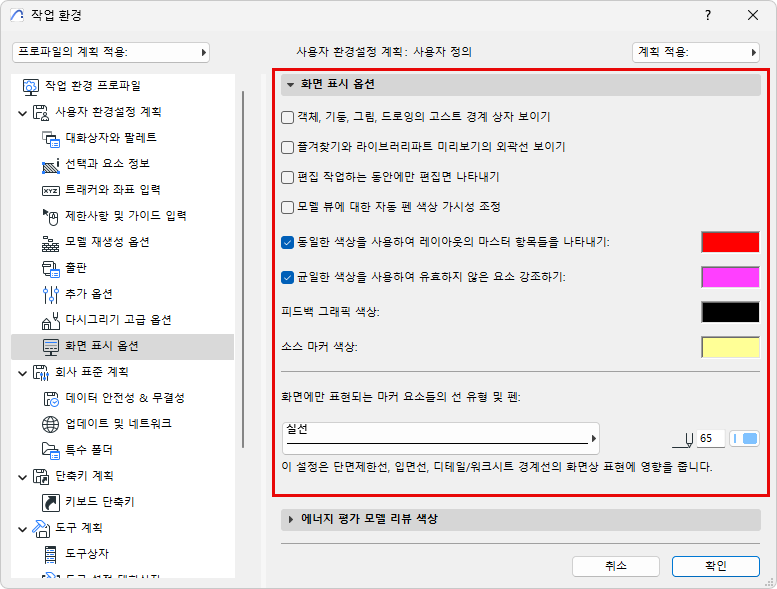
Task: Select 선택과 요소 정보 in the tree
Action: [108, 164]
